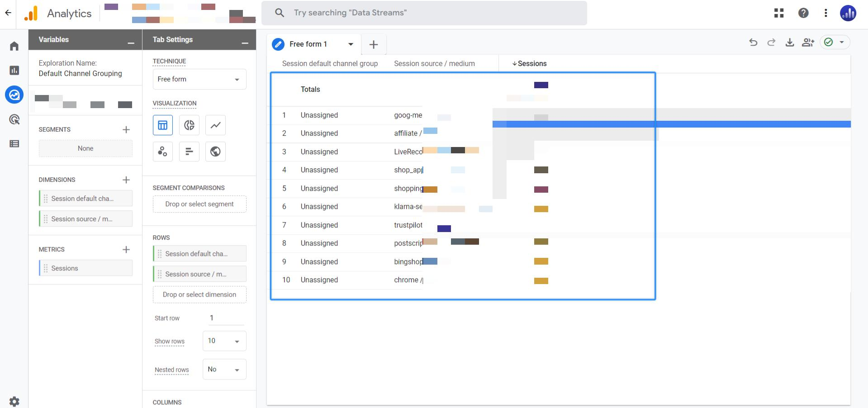This screenshot has height=408, width=868.
Task: Open the Nested rows dropdown
Action: tap(224, 370)
